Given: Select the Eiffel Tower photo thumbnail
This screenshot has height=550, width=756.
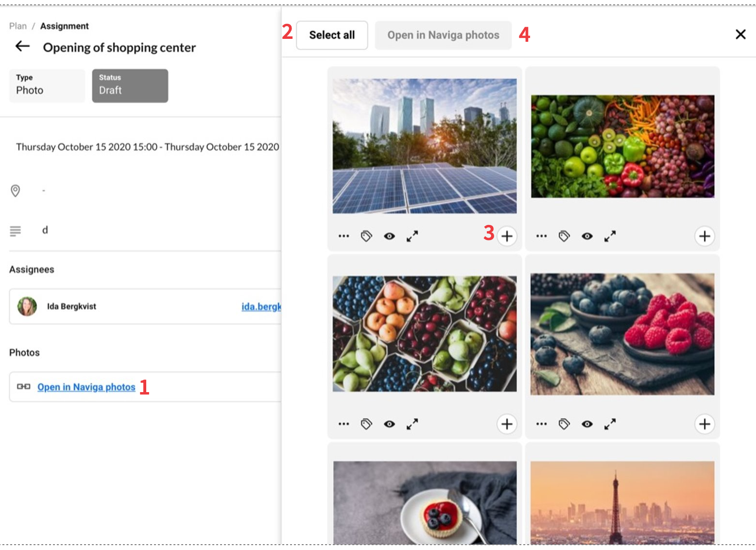Looking at the screenshot, I should 622,502.
